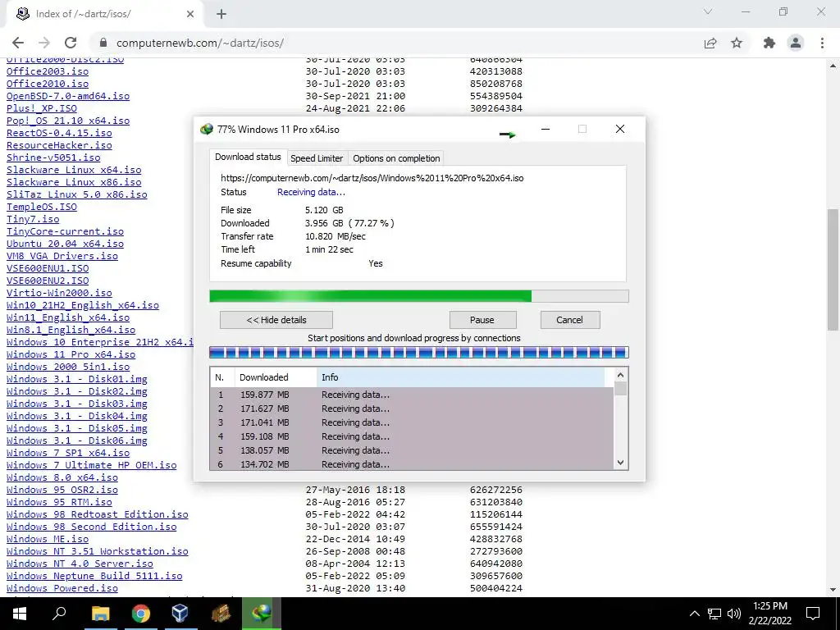Open File Explorer from the taskbar
The image size is (840, 630).
pos(100,614)
